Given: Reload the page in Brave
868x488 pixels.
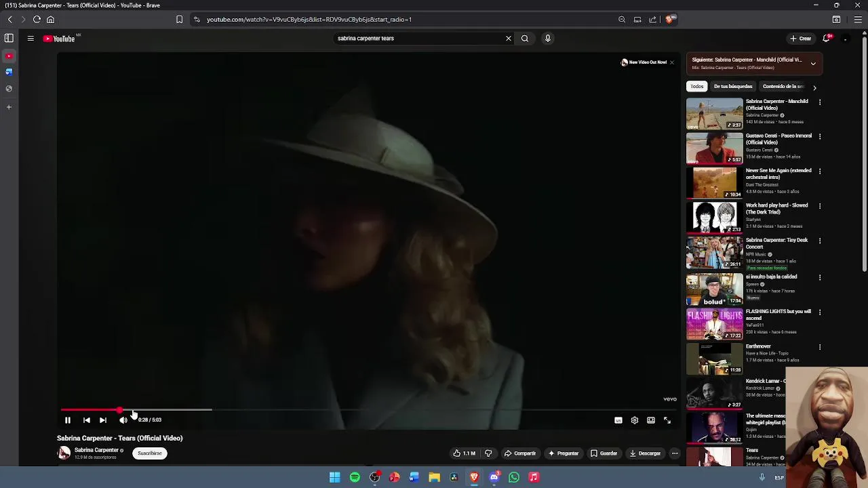Looking at the screenshot, I should point(37,20).
